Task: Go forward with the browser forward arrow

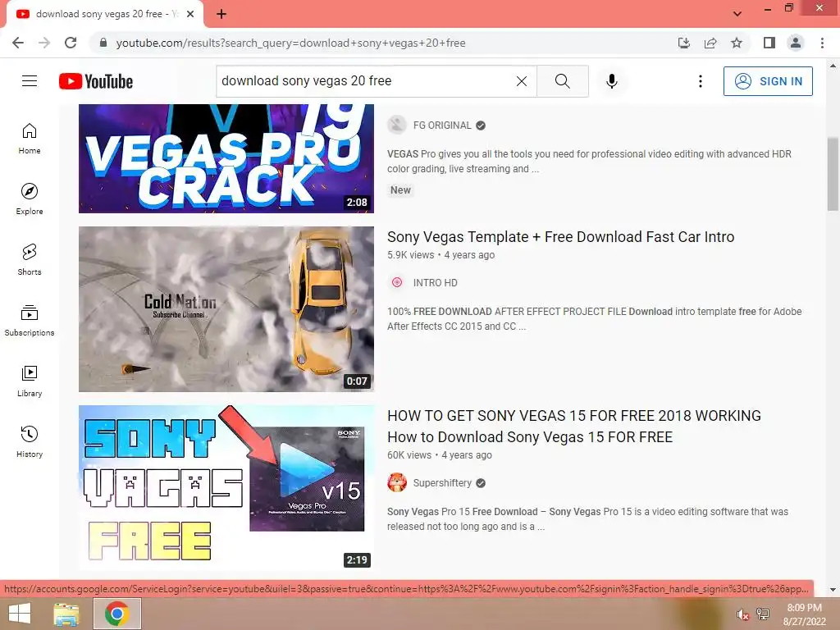Action: click(44, 43)
